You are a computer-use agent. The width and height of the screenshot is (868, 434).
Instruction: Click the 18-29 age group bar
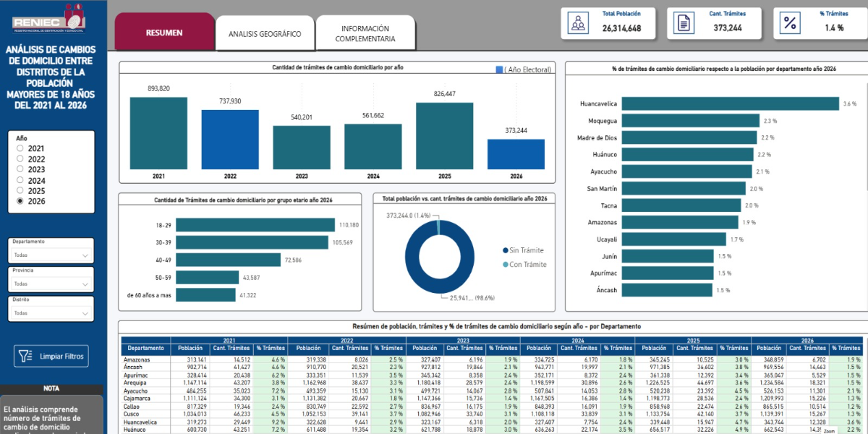coord(255,225)
